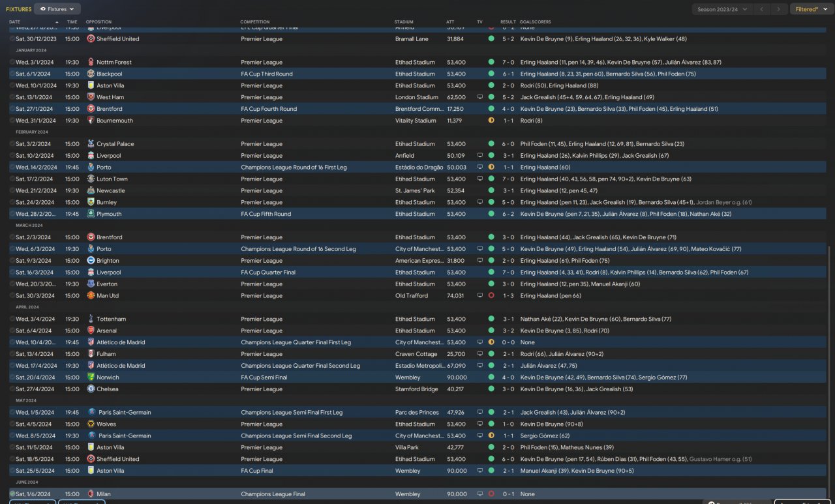The height and width of the screenshot is (504, 835).
Task: Click the Crystal Palace club badge
Action: pos(91,144)
